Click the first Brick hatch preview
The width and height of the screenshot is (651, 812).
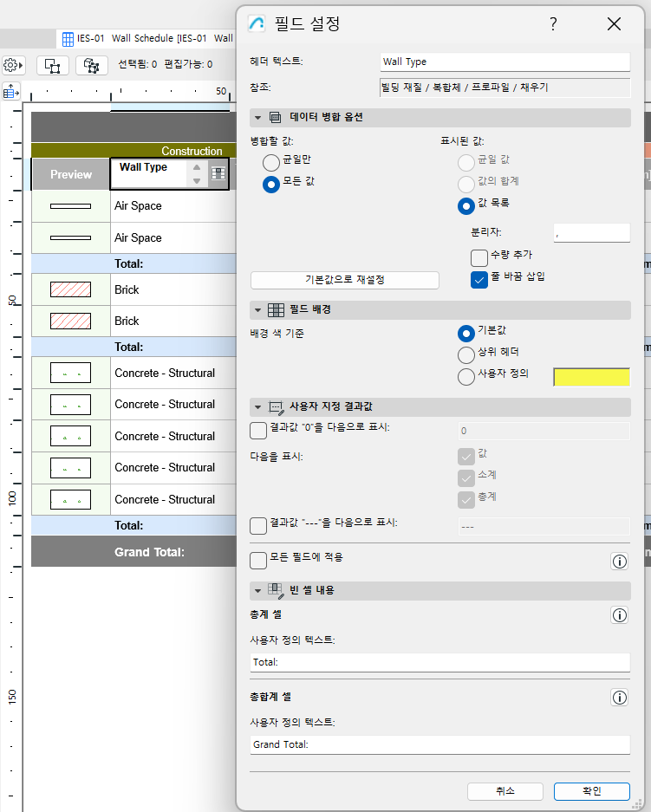[x=70, y=289]
